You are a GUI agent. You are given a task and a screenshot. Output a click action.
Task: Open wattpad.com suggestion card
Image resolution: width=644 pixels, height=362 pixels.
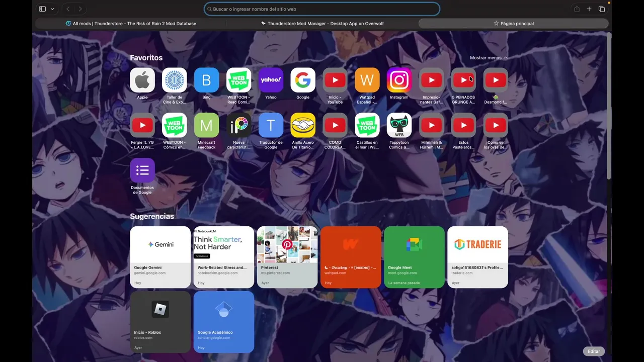coord(351,257)
